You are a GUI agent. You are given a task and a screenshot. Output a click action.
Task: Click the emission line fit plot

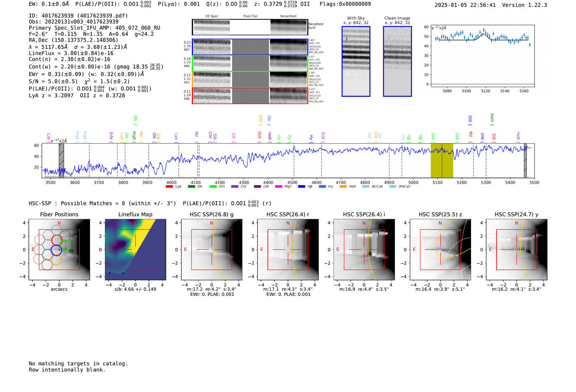[483, 56]
